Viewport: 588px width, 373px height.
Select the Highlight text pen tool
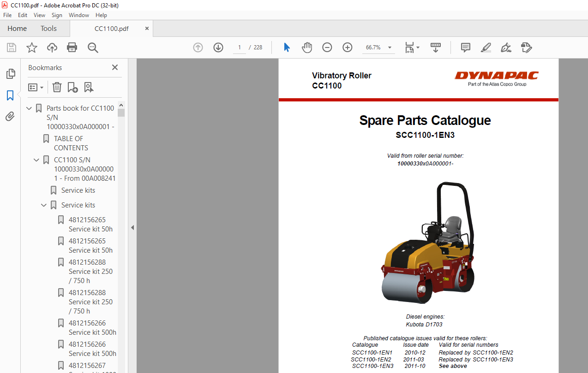tap(486, 47)
